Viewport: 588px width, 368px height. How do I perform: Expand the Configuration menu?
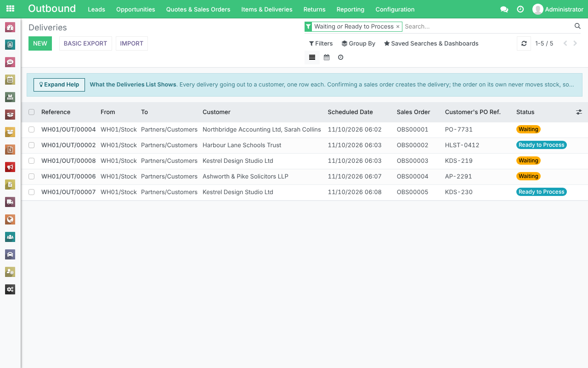pos(395,9)
